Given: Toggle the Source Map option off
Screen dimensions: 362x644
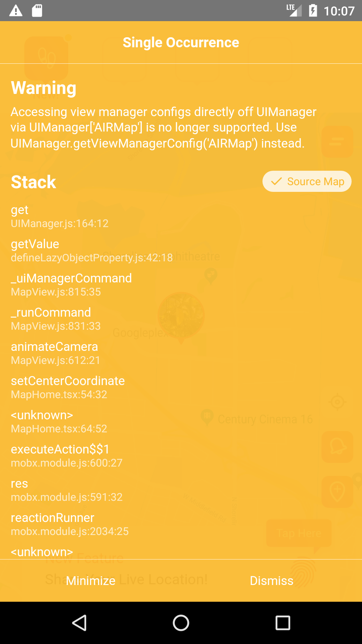Looking at the screenshot, I should 307,181.
